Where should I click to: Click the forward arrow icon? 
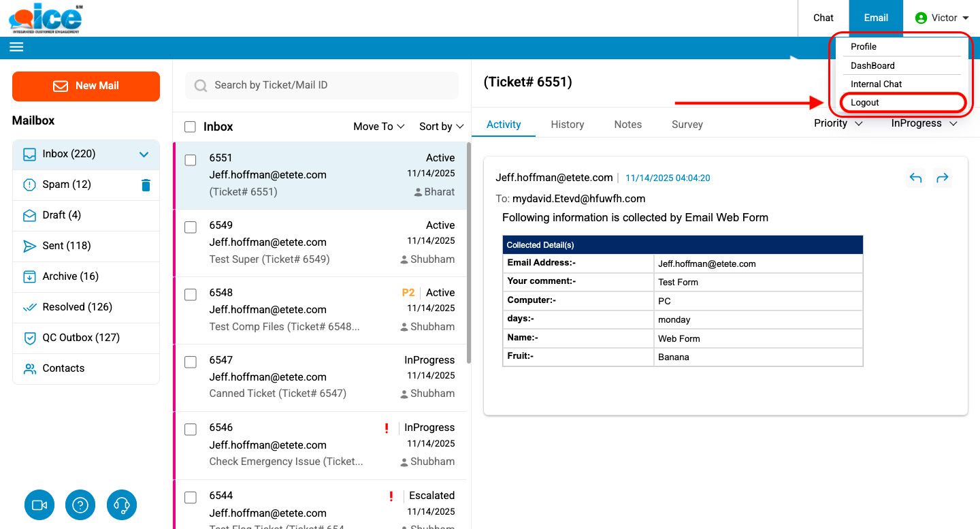[942, 178]
